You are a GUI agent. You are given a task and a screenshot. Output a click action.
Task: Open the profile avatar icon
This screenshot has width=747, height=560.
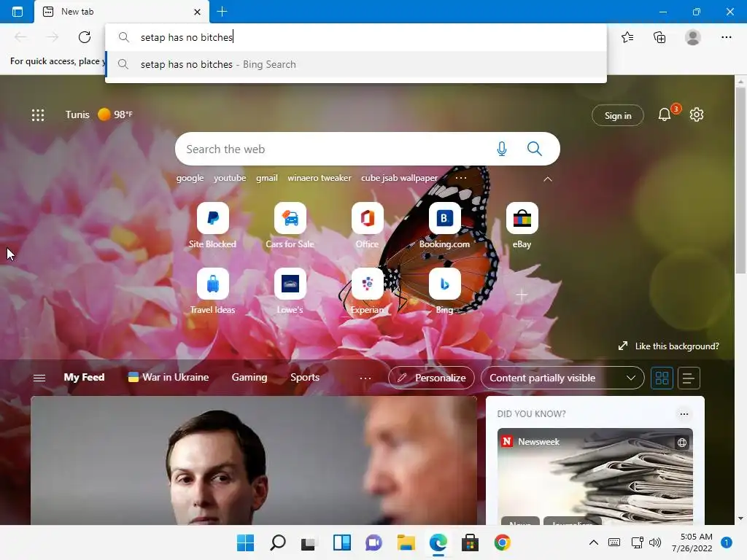pyautogui.click(x=693, y=37)
